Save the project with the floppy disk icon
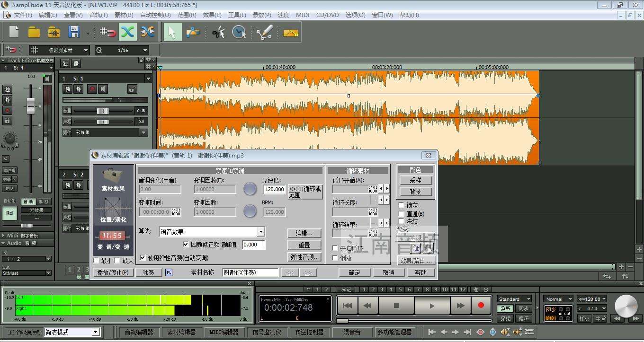This screenshot has width=644, height=342. 74,32
